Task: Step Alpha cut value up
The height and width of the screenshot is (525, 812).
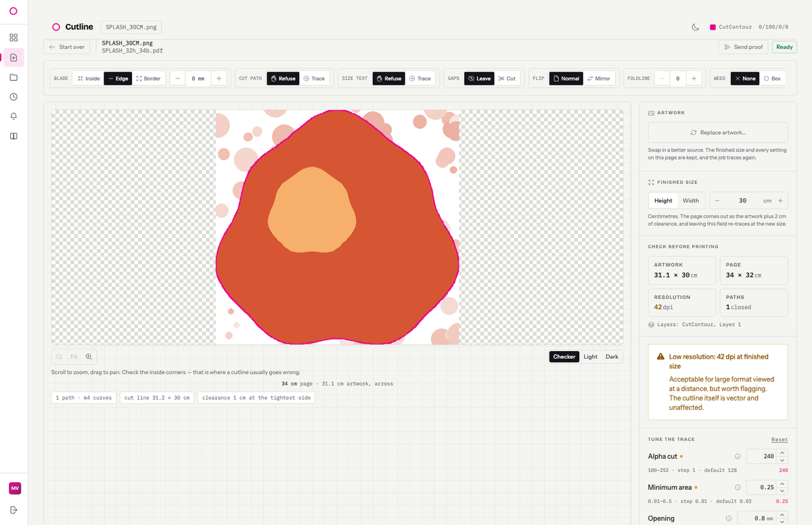Action: tap(782, 453)
